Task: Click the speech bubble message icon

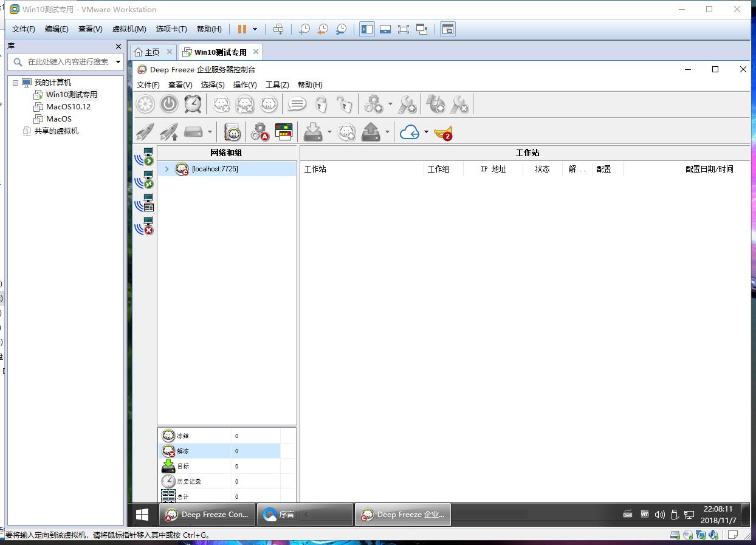Action: tap(297, 105)
